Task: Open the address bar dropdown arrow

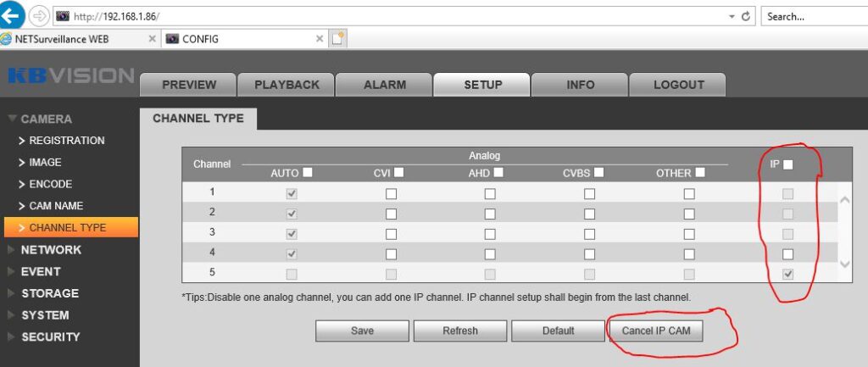Action: (x=732, y=16)
